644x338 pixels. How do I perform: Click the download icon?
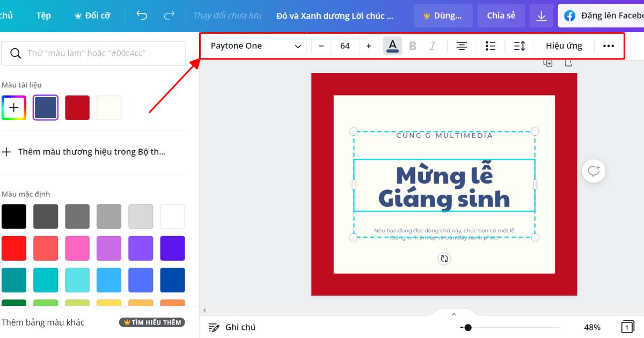(541, 16)
